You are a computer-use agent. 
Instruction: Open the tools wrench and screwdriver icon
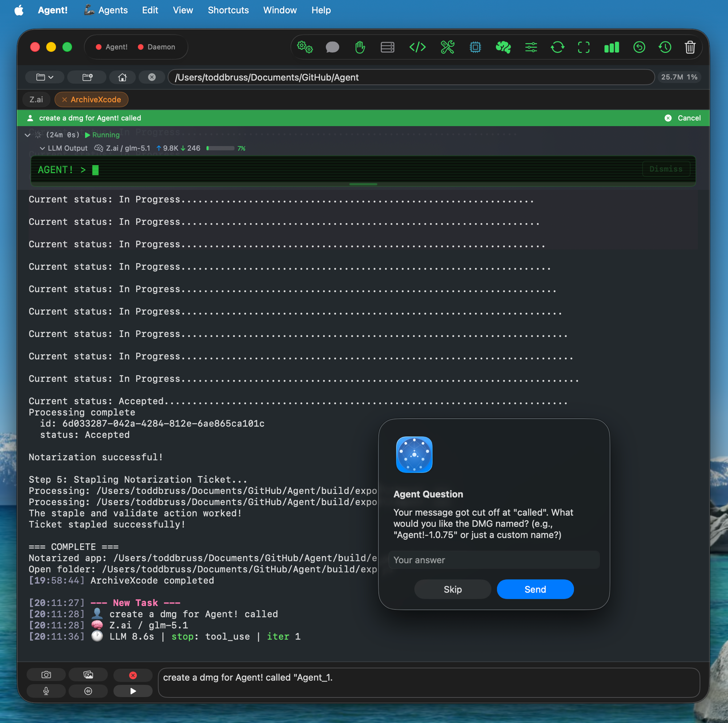pyautogui.click(x=447, y=47)
